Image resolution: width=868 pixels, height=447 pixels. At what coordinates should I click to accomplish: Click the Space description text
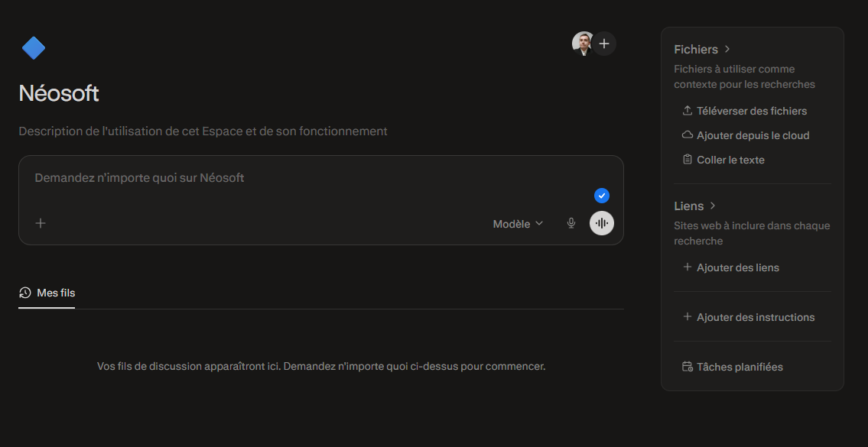point(203,131)
